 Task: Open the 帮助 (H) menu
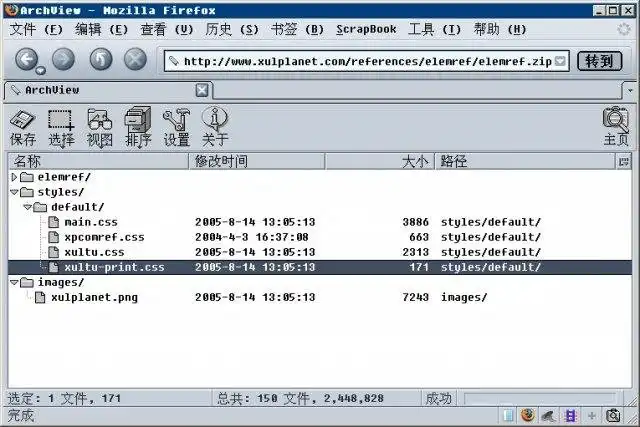click(500, 29)
